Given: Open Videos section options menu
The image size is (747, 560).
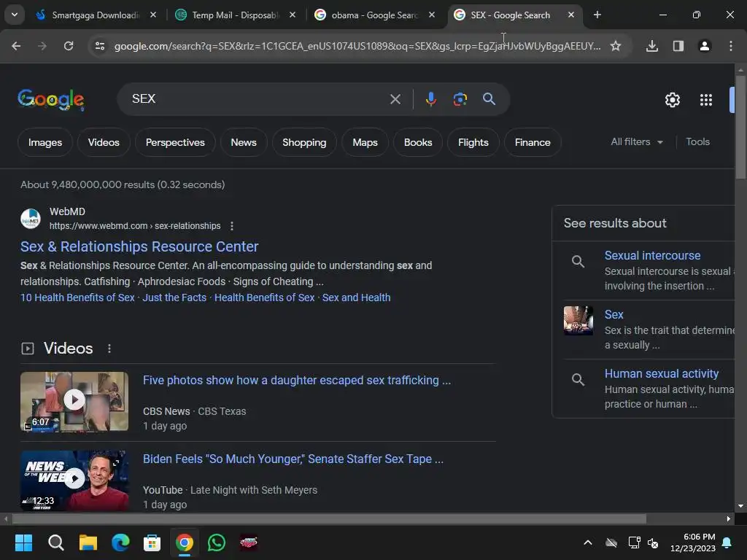Looking at the screenshot, I should coord(109,349).
